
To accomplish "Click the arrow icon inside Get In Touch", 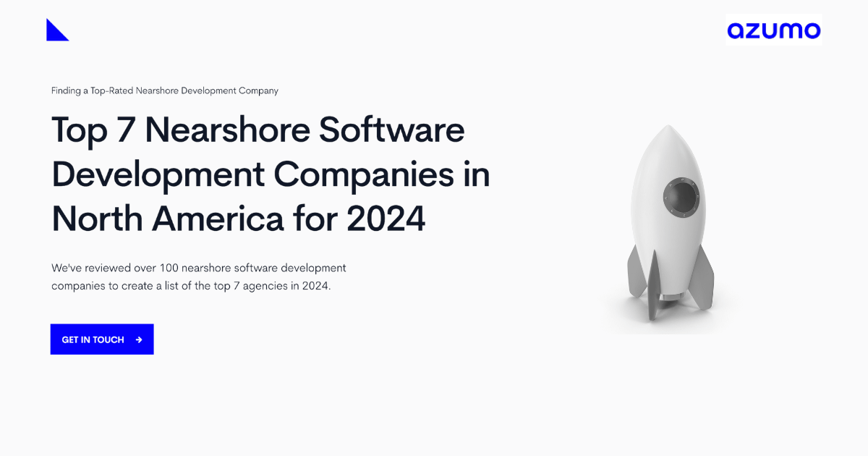I will [137, 339].
